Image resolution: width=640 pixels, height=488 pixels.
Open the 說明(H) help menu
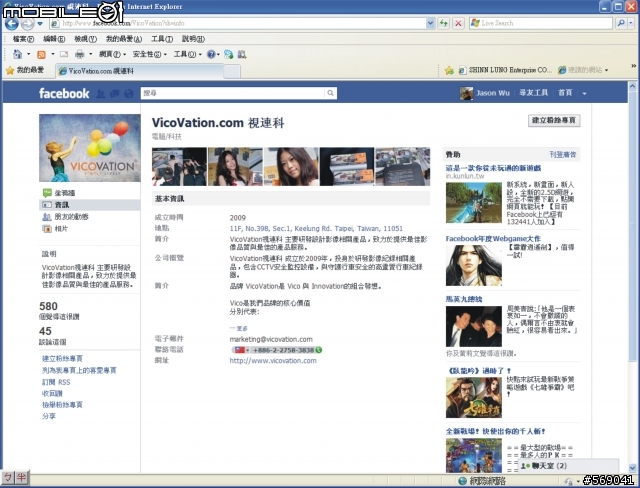pos(193,39)
